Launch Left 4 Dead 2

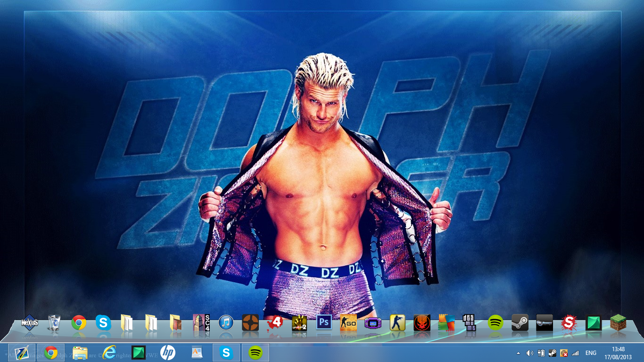coord(299,323)
